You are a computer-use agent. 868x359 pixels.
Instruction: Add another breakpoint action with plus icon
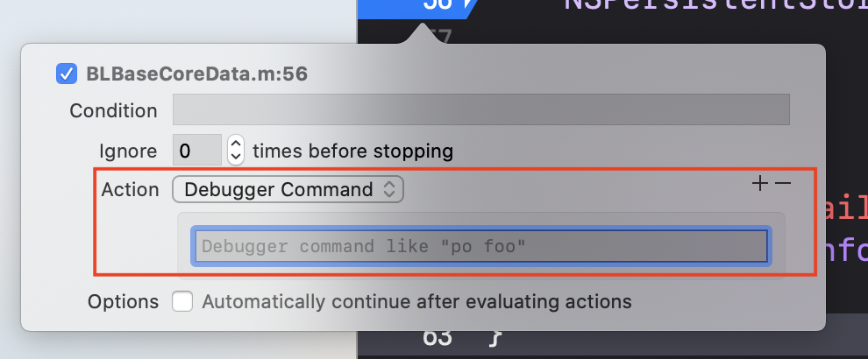point(760,184)
